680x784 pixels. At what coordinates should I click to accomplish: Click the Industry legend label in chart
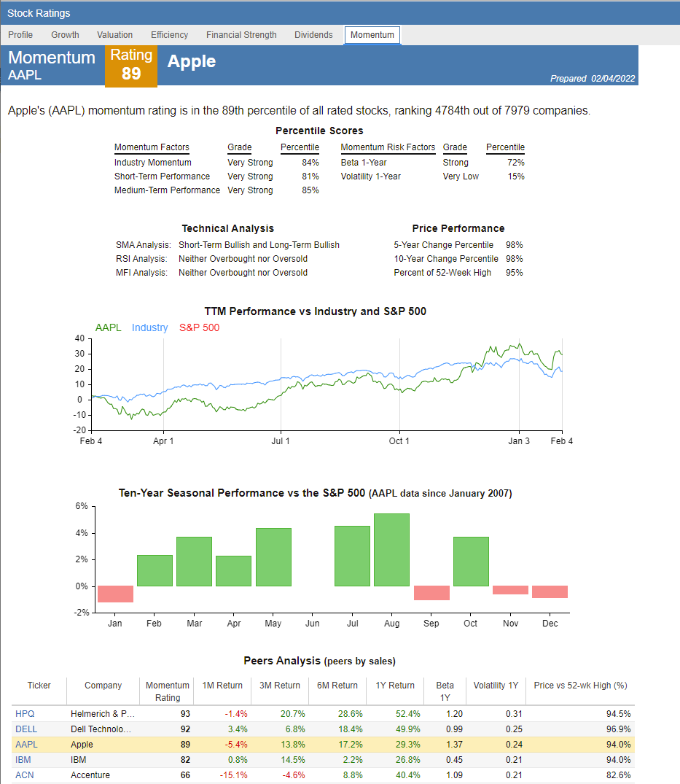pyautogui.click(x=150, y=327)
